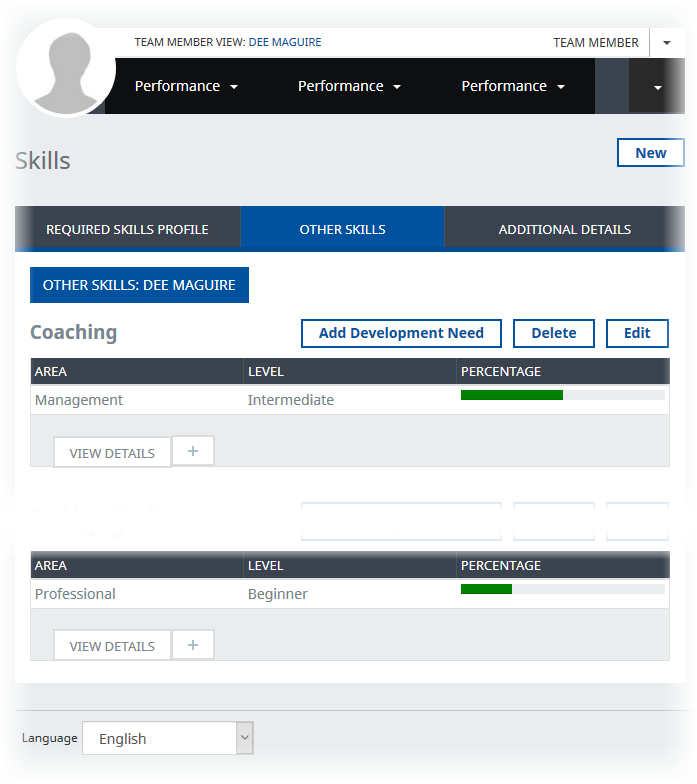The width and height of the screenshot is (697, 784).
Task: Delete the Coaching skill
Action: (553, 333)
